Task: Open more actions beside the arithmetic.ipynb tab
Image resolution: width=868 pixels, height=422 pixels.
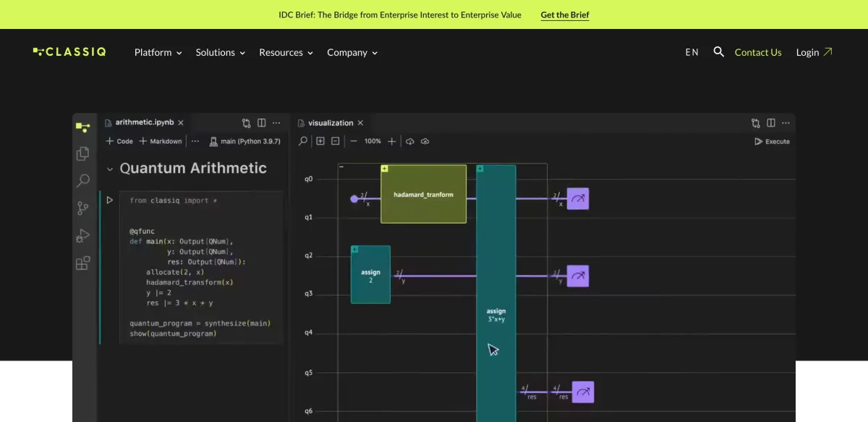Action: point(276,123)
